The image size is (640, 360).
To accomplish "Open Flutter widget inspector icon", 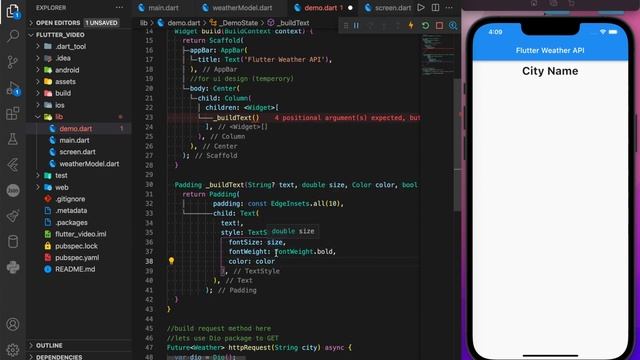I will [x=453, y=25].
